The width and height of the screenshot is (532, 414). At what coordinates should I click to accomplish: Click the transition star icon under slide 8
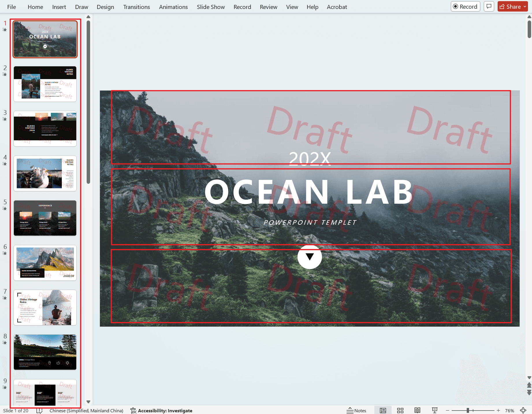pyautogui.click(x=5, y=343)
